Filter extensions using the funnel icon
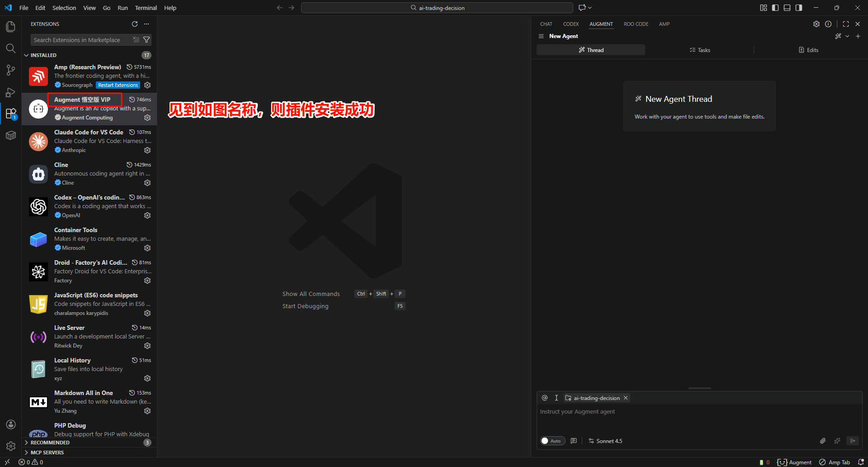The image size is (868, 467). [x=146, y=40]
